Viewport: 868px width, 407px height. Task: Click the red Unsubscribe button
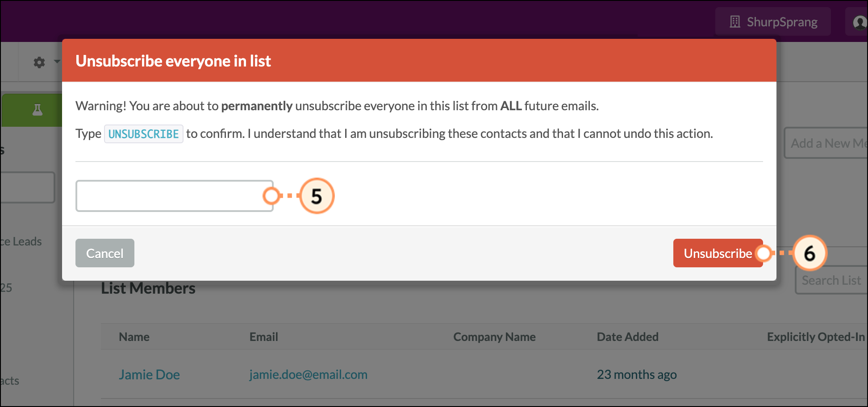click(x=718, y=253)
